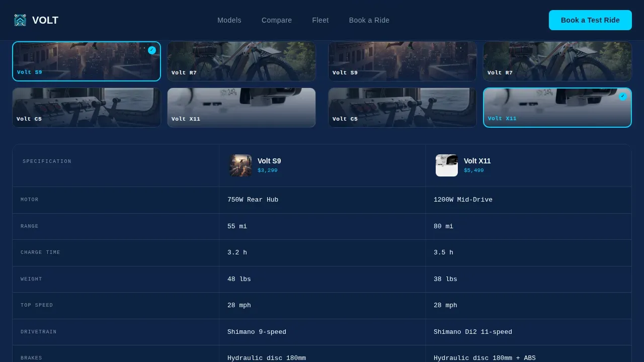644x362 pixels.
Task: Choose Volt R7 in the right selector
Action: click(x=557, y=61)
